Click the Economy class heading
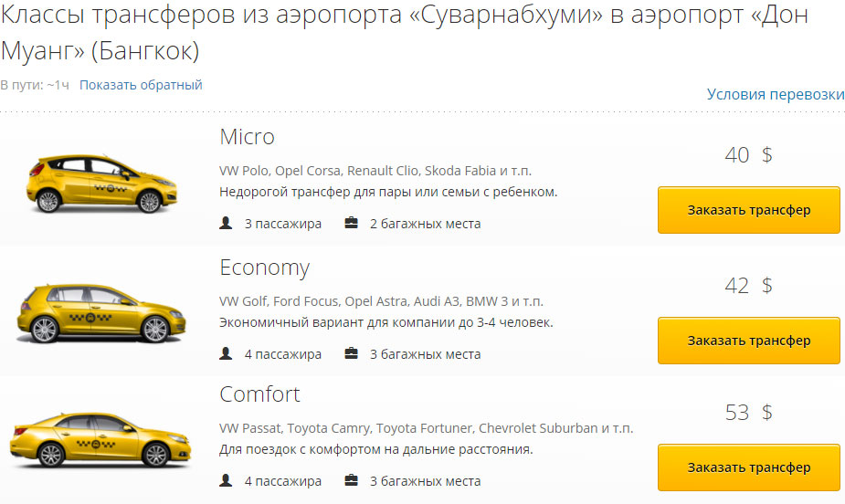Image resolution: width=845 pixels, height=504 pixels. point(264,268)
